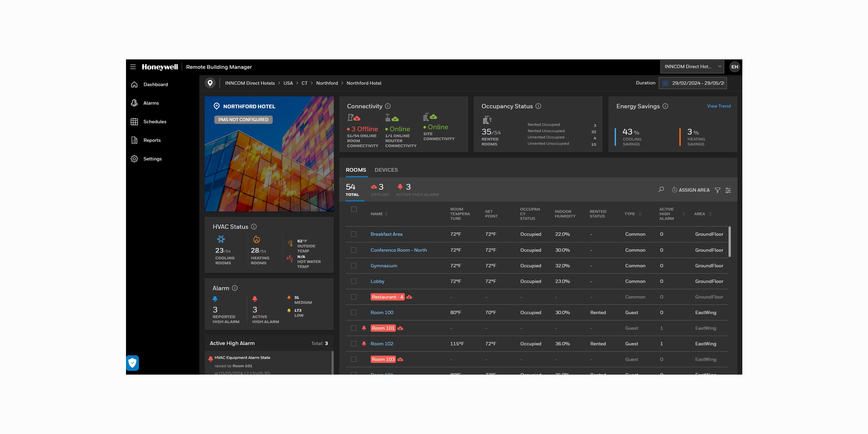Image resolution: width=868 pixels, height=434 pixels.
Task: Click the cooling snowflake icon in HVAC Status
Action: point(221,239)
